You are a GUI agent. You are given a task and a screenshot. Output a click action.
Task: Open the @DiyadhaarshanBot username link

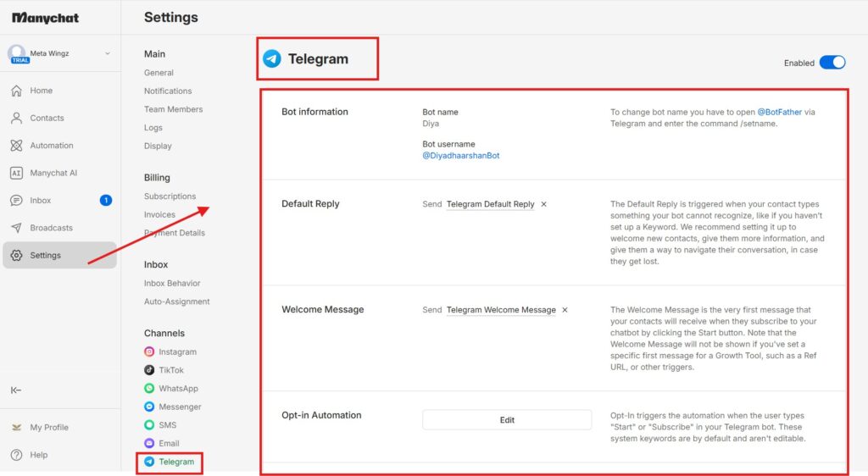460,155
